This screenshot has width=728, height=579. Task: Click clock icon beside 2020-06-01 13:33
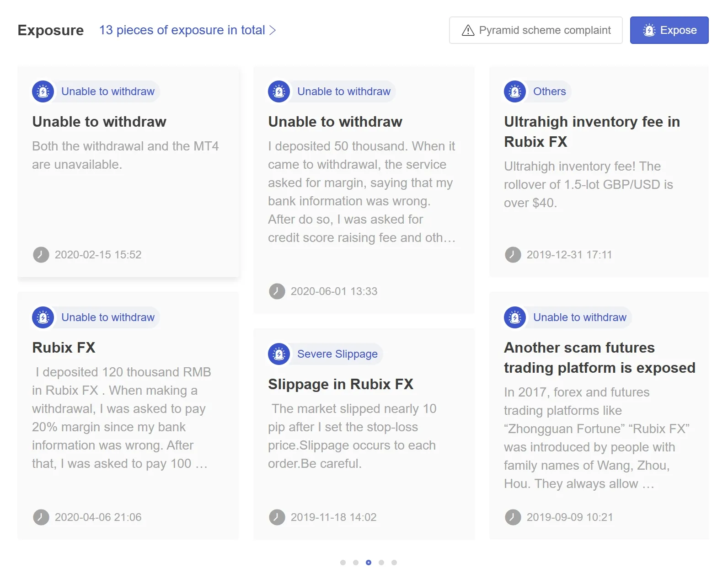pyautogui.click(x=277, y=291)
